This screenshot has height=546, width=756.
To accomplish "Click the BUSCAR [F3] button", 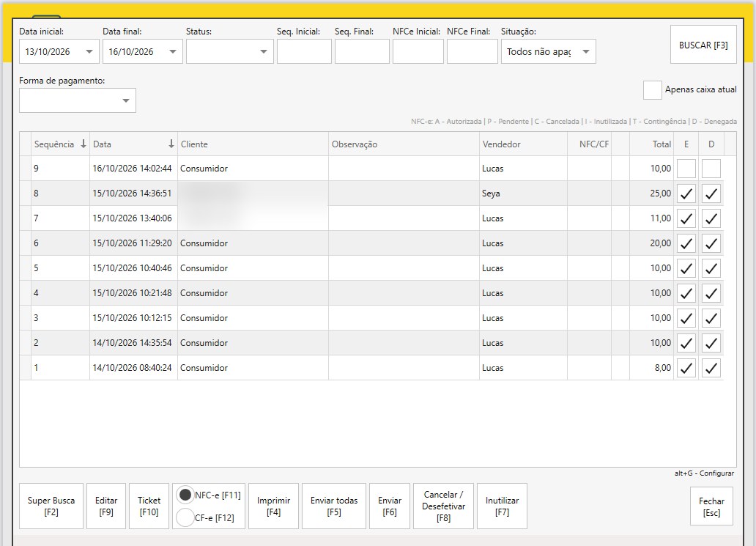I will [703, 45].
